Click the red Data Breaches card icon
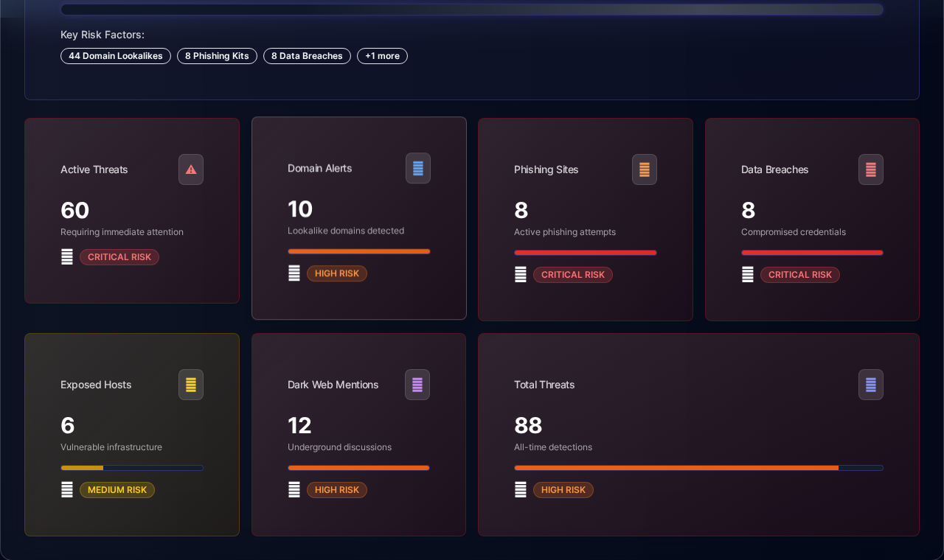The width and height of the screenshot is (944, 560). [871, 169]
